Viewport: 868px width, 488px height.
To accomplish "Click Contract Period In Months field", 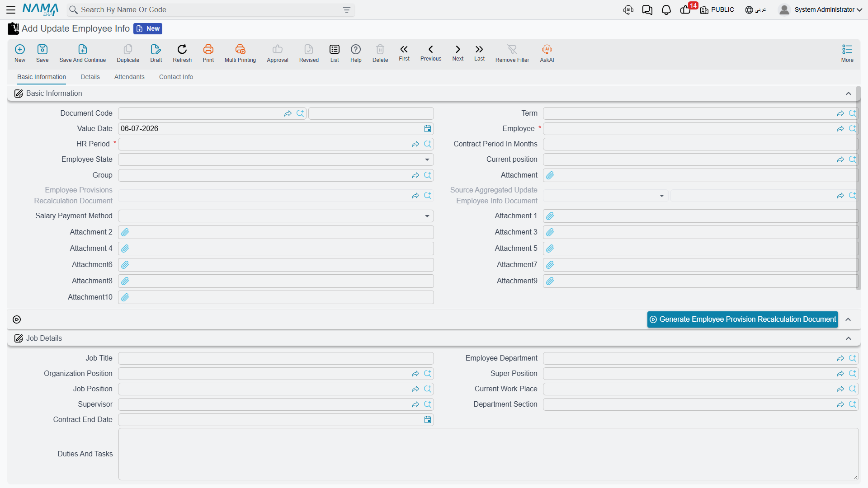I will click(x=700, y=144).
